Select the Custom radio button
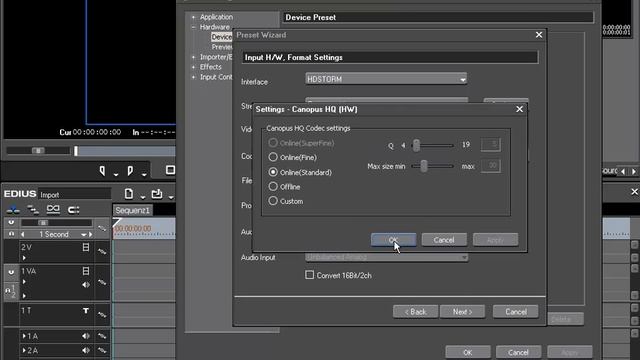 pyautogui.click(x=273, y=201)
